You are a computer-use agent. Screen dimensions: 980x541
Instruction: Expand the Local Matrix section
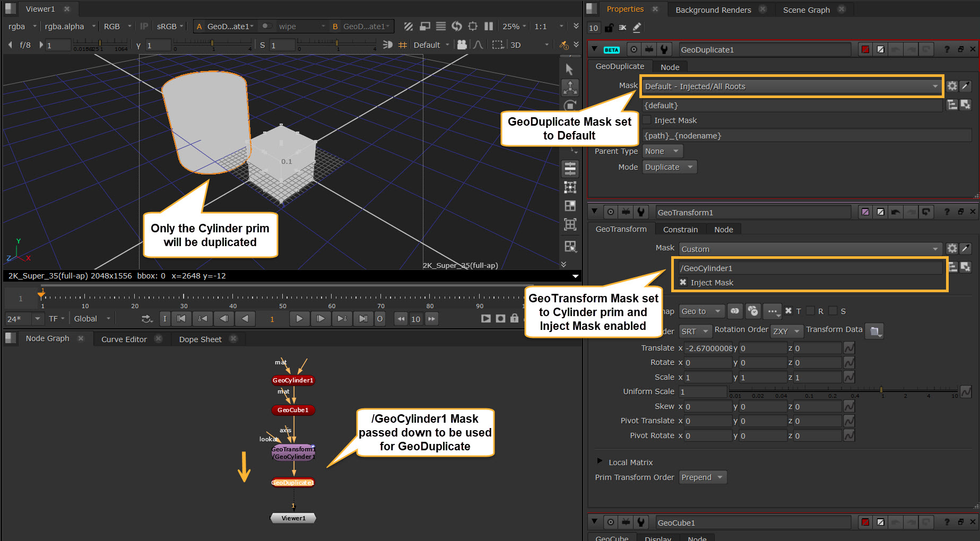[600, 462]
